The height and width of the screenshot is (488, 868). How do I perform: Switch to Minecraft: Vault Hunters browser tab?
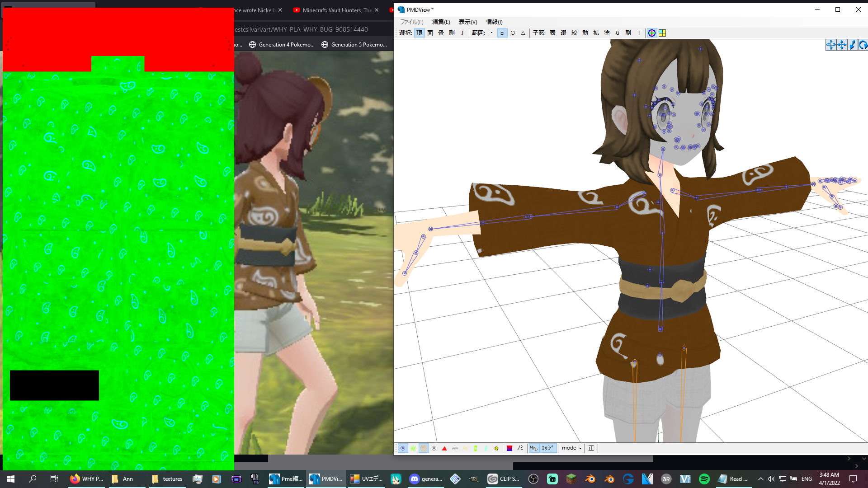tap(336, 10)
